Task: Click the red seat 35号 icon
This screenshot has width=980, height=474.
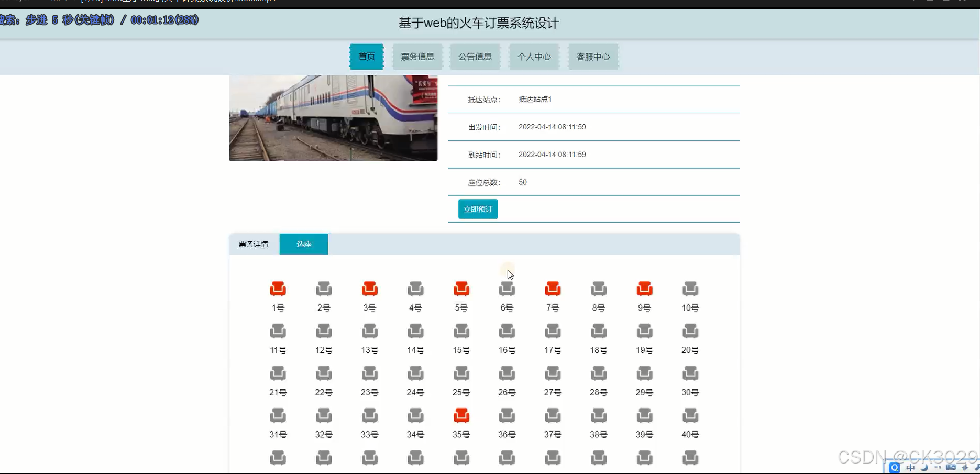Action: (461, 416)
